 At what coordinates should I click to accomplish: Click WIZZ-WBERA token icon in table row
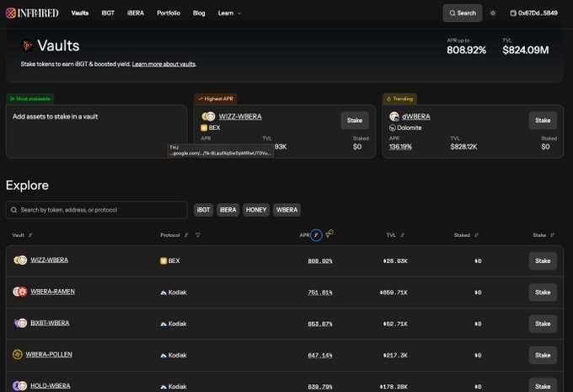[x=20, y=260]
